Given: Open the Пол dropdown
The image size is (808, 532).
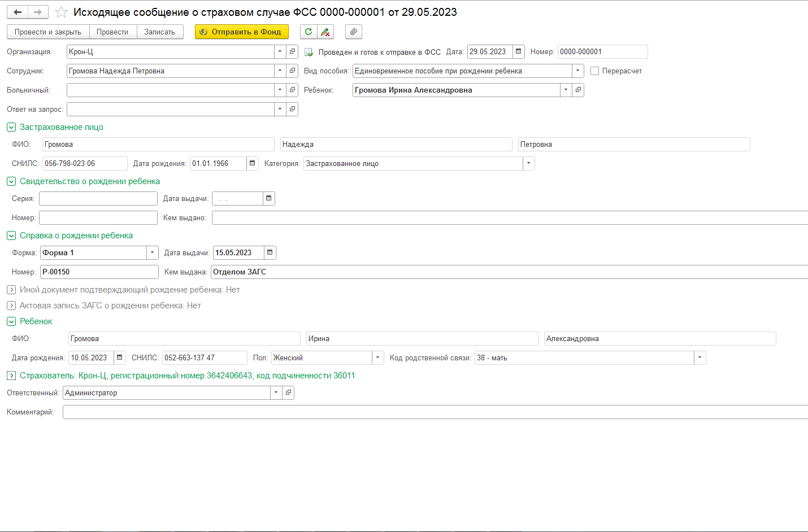Looking at the screenshot, I should coord(377,357).
